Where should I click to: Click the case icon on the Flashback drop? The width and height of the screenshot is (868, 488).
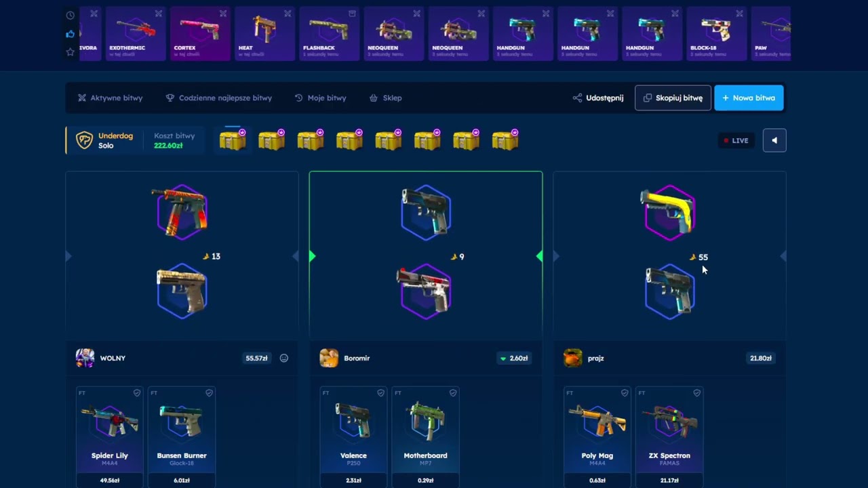click(x=352, y=14)
